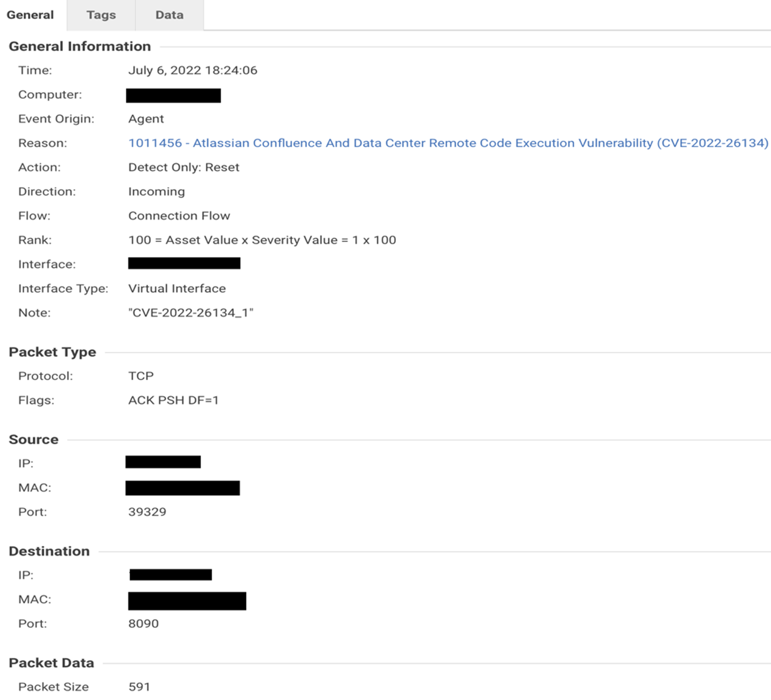Switch to the Tags tab
The width and height of the screenshot is (771, 700).
101,15
